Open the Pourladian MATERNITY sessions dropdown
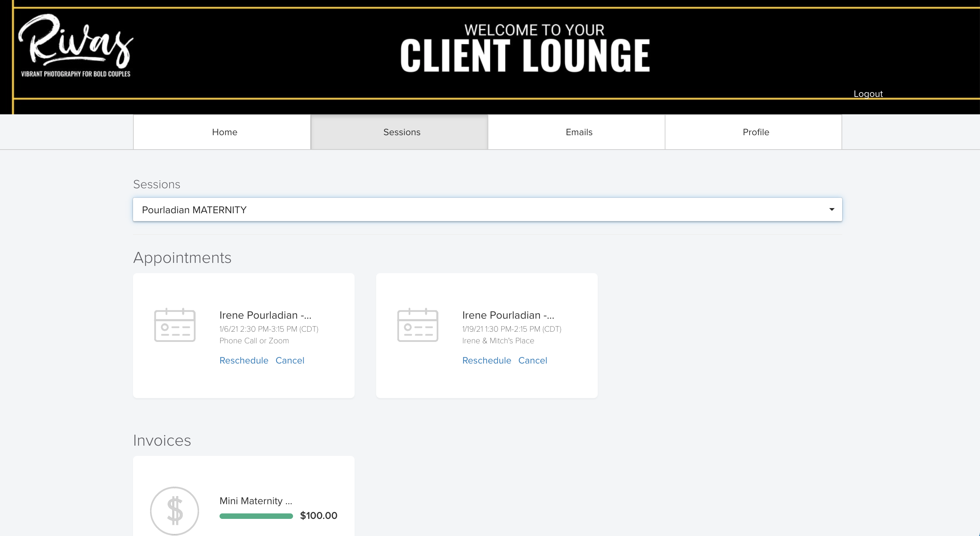The height and width of the screenshot is (536, 980). click(x=487, y=209)
